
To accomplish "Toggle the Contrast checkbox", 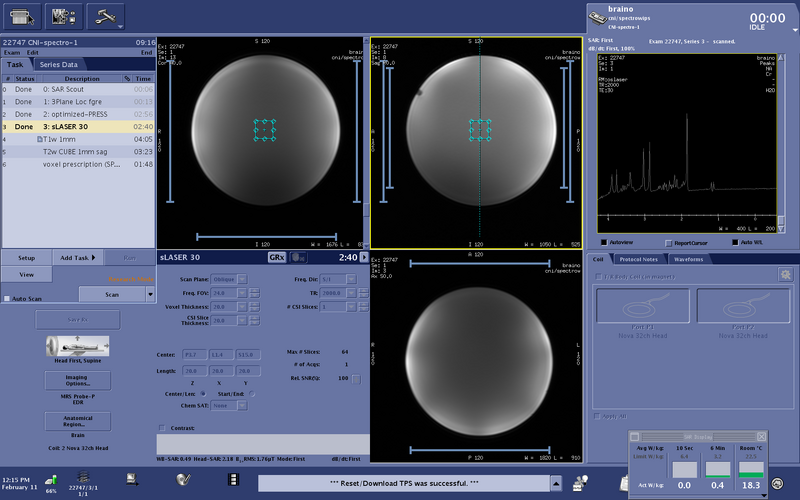I will [162, 428].
